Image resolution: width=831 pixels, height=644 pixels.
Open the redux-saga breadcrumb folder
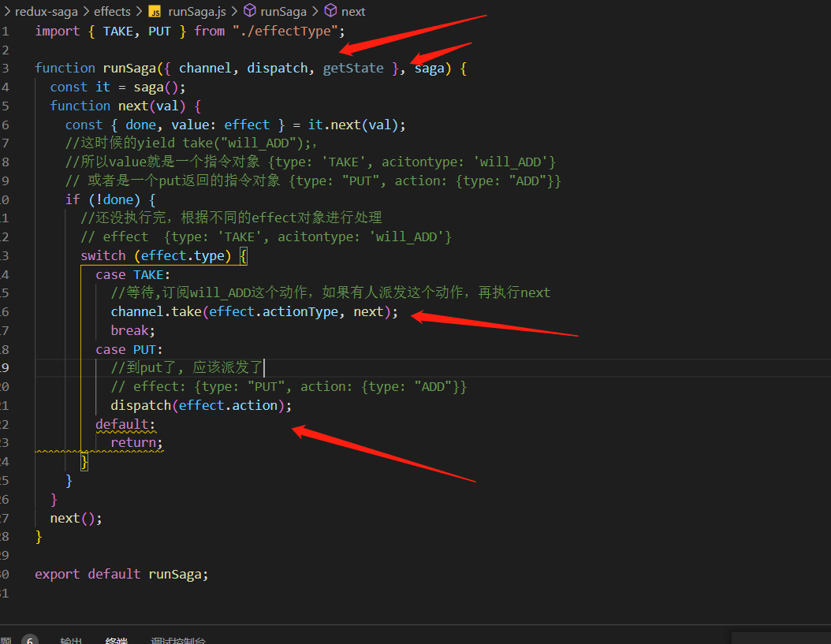point(46,11)
